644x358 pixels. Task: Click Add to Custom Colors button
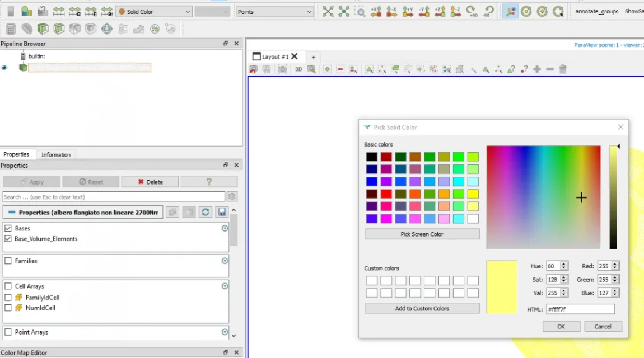(x=422, y=308)
